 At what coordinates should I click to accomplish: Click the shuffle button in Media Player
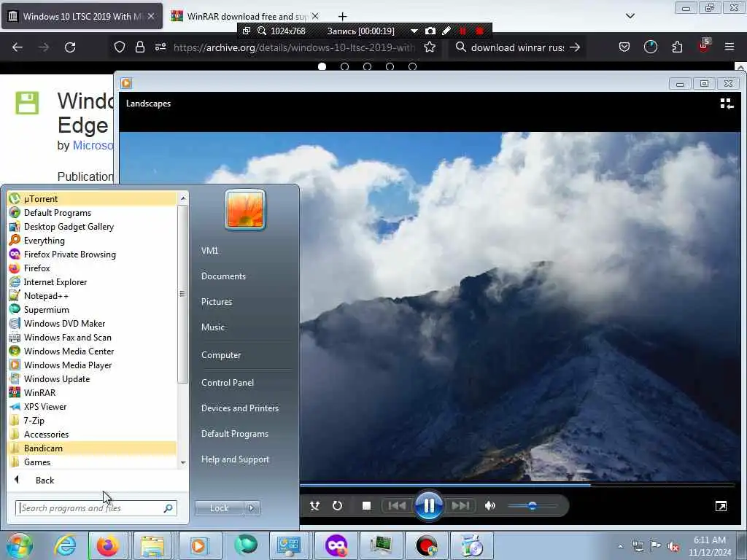pos(314,506)
